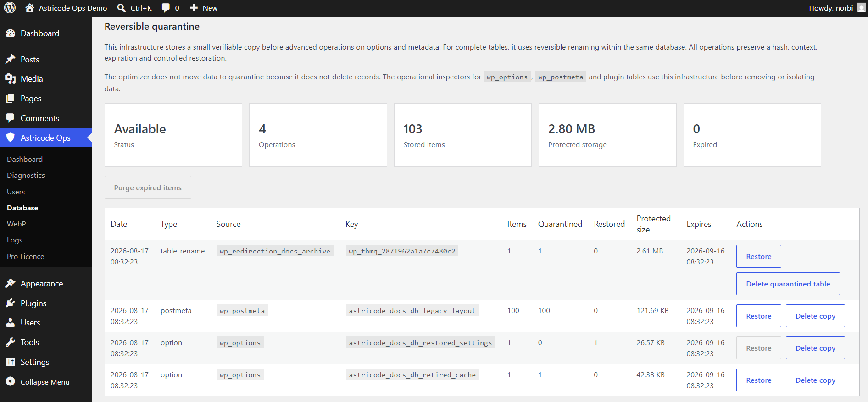Go to Astricode Ops Diagnostics submenu
The width and height of the screenshot is (868, 402).
pyautogui.click(x=26, y=175)
